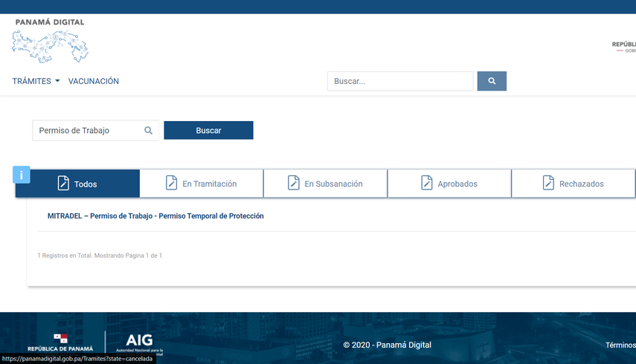The image size is (636, 364).
Task: Expand the TRÁMITES dropdown menu
Action: click(x=36, y=81)
